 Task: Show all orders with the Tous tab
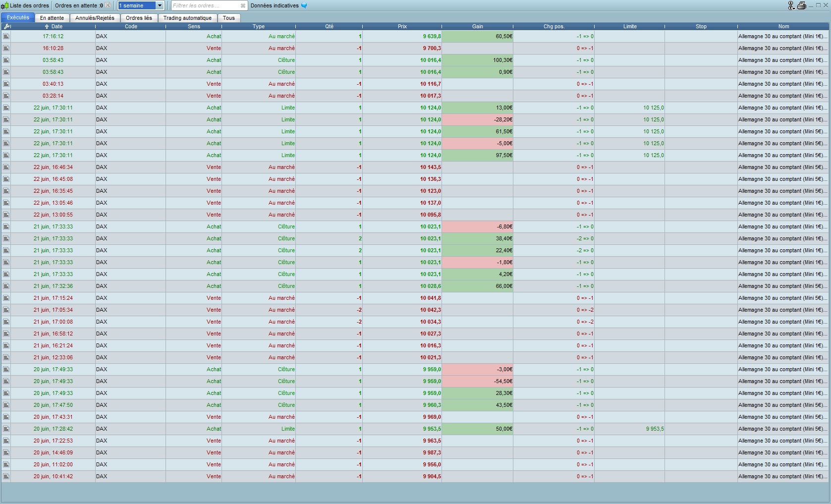(228, 18)
